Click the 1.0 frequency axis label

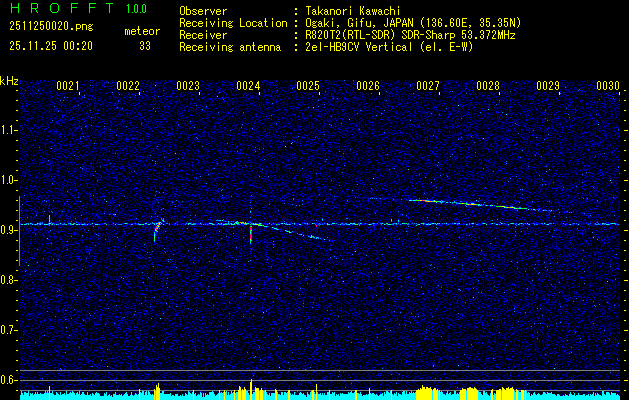(x=8, y=180)
